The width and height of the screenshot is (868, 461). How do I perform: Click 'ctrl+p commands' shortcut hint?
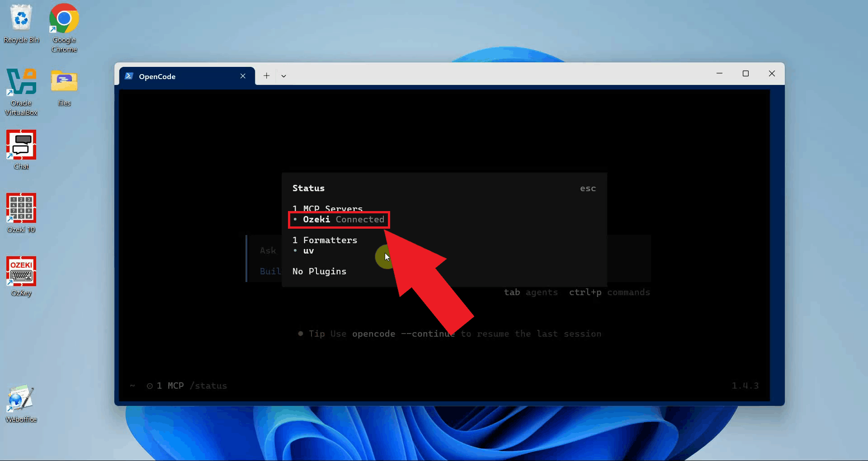tap(609, 292)
